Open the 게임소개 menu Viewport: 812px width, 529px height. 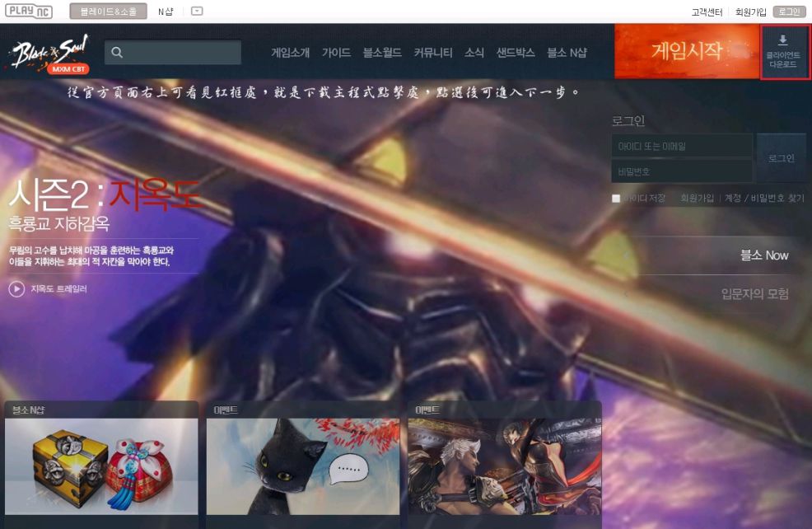(x=291, y=52)
